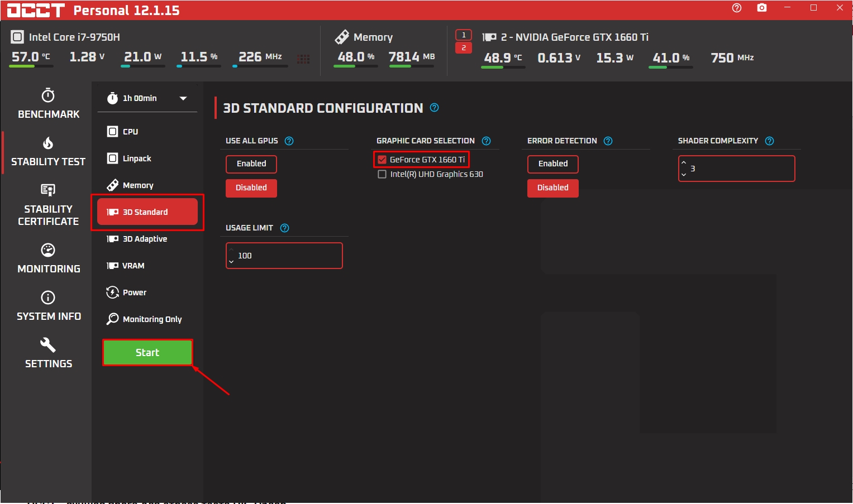This screenshot has width=853, height=504.
Task: Set Use All GPUs to Disabled
Action: 251,188
